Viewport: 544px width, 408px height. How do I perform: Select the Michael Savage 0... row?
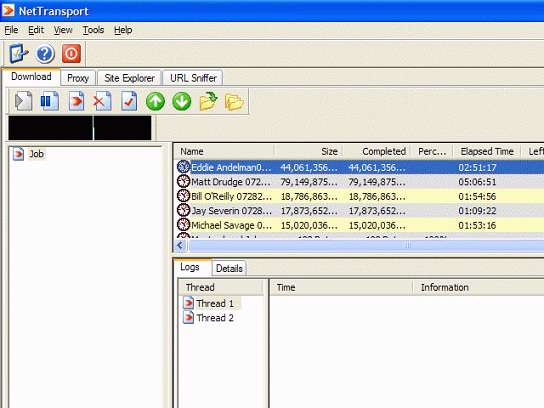click(x=359, y=225)
